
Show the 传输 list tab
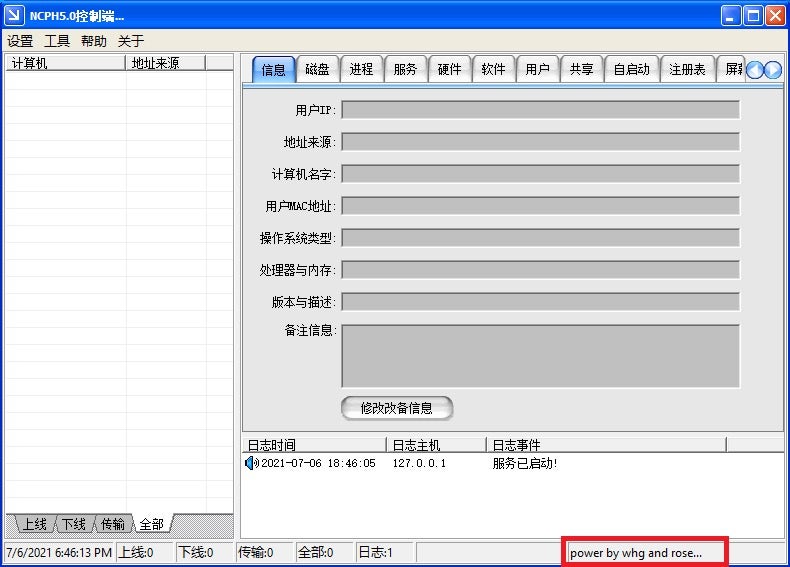[112, 524]
